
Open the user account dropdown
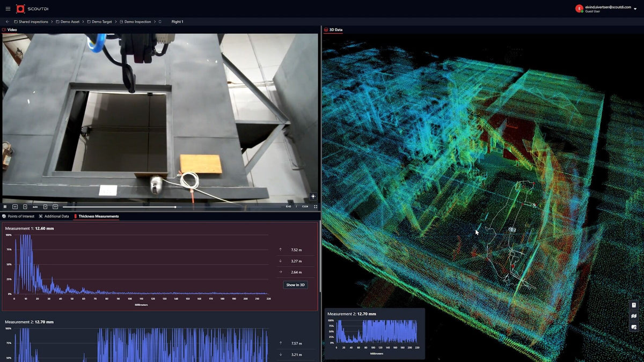click(635, 9)
